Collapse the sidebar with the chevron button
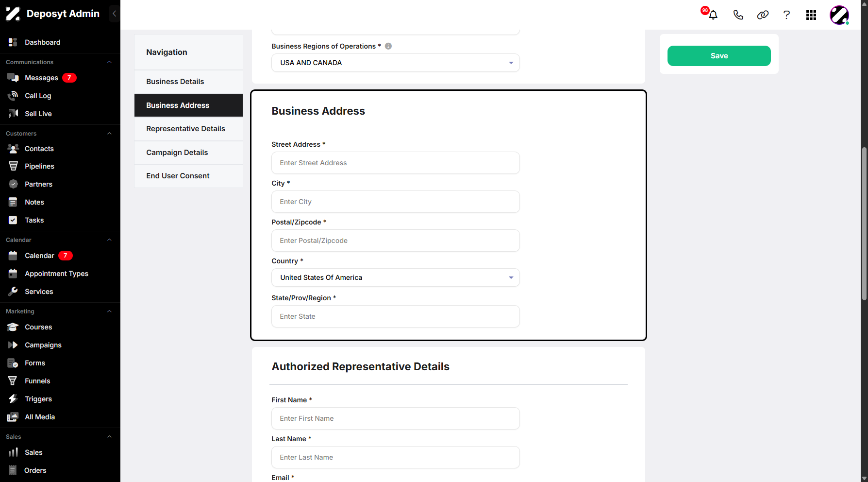 pyautogui.click(x=114, y=14)
